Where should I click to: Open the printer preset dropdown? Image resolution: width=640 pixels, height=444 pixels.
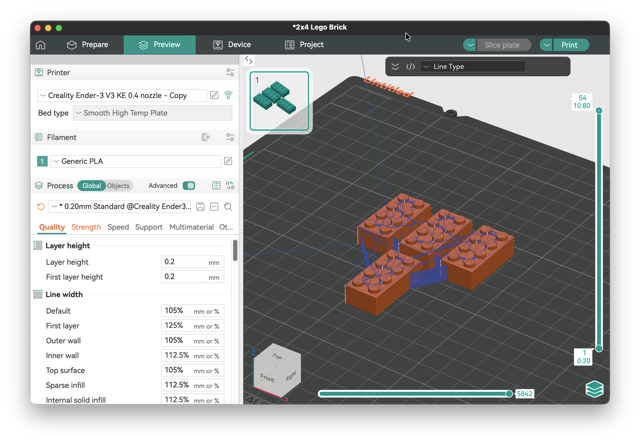[x=122, y=95]
